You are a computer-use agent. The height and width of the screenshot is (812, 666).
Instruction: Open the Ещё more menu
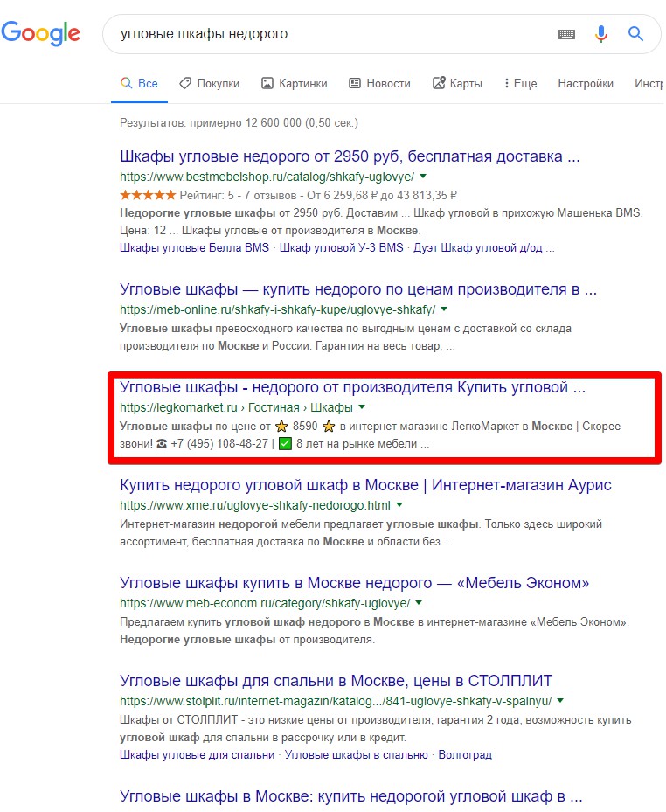click(520, 83)
